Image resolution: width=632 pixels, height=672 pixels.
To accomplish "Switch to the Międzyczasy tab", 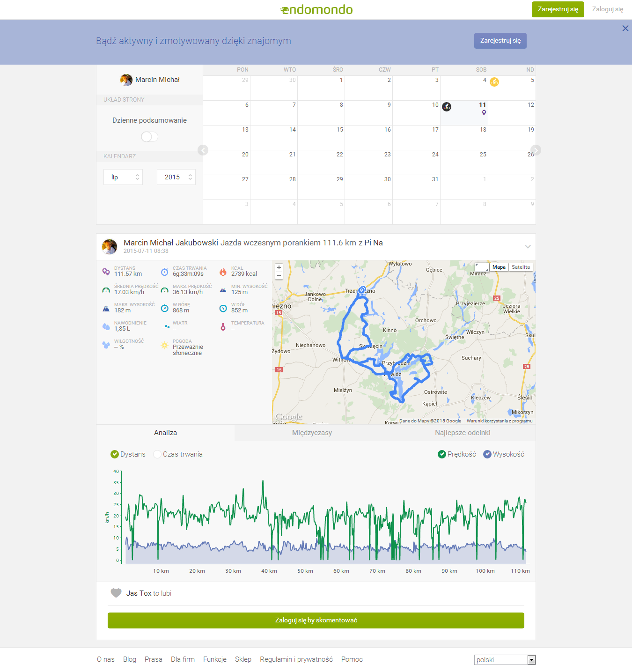I will pyautogui.click(x=312, y=433).
